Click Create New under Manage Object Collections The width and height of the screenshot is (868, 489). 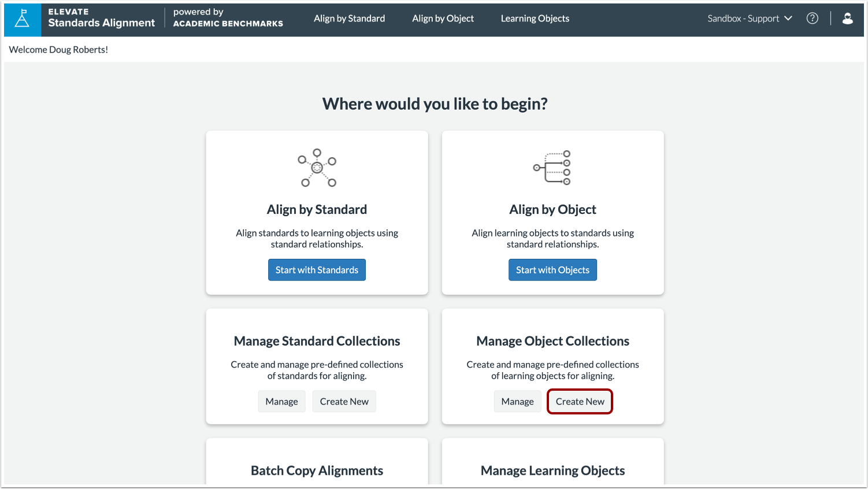pos(580,402)
